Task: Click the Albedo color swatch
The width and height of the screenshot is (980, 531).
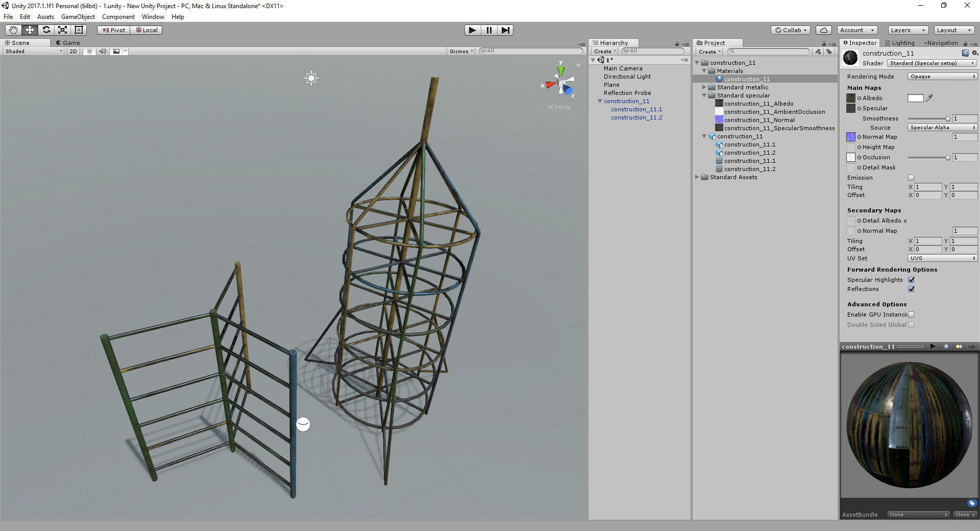Action: click(916, 98)
